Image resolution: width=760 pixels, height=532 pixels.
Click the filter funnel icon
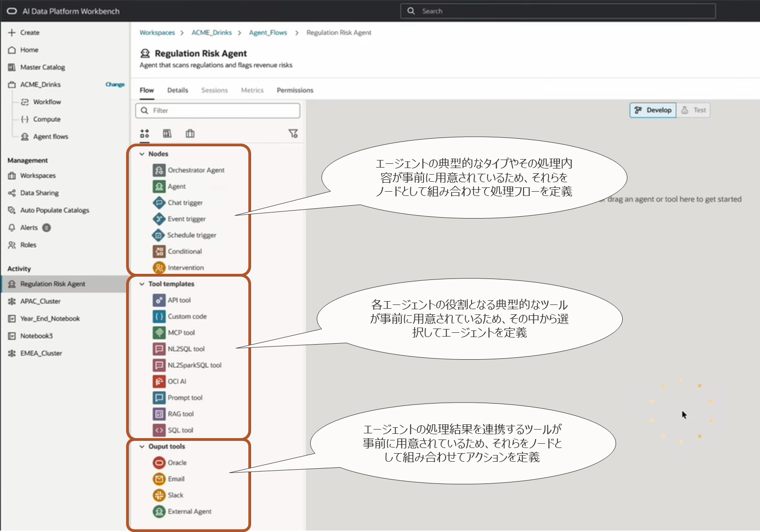(x=293, y=134)
